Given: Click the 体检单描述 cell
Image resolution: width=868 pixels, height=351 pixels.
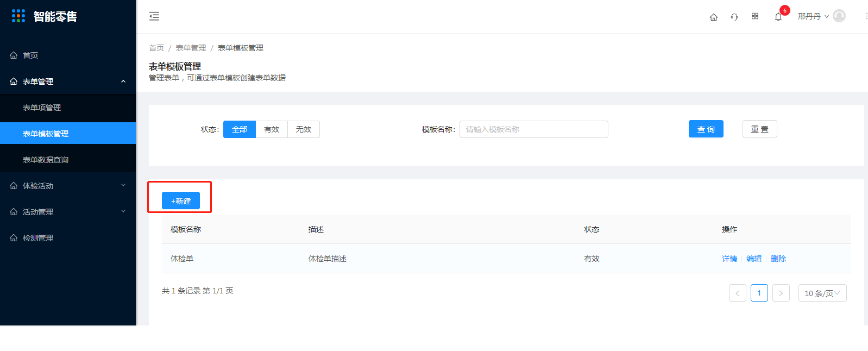Looking at the screenshot, I should pos(328,259).
